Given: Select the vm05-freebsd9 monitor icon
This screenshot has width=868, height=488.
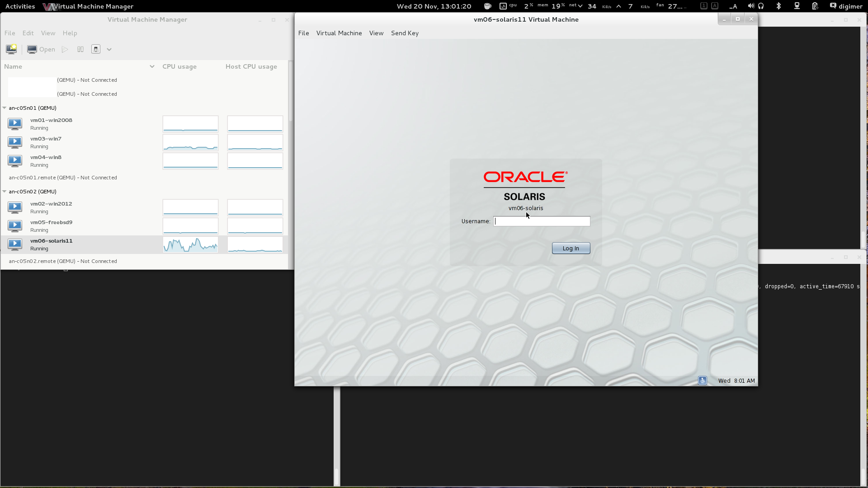Looking at the screenshot, I should pyautogui.click(x=15, y=226).
